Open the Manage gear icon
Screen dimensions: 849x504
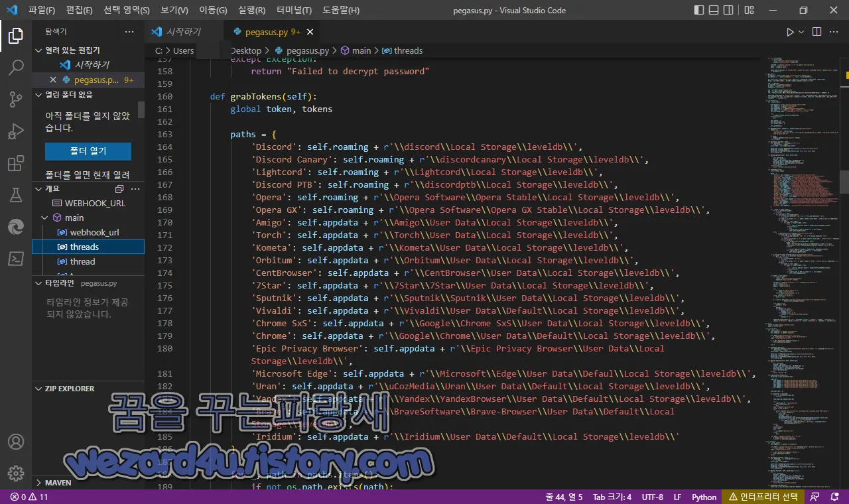point(16,473)
